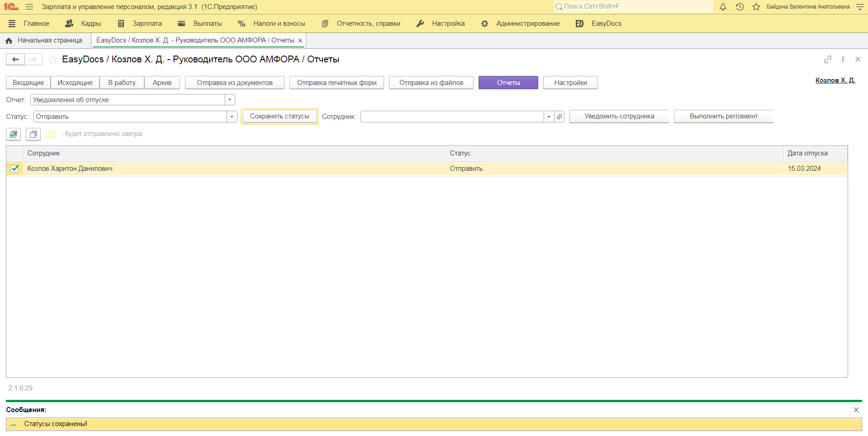Click the Отчет field with Уведомления об отпуске
Screen dimensions: 868x436
pos(128,100)
